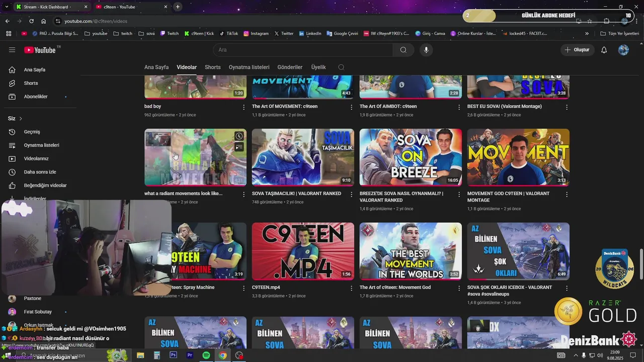Open the YouTube hamburger guide menu
The width and height of the screenshot is (644, 362).
pyautogui.click(x=12, y=50)
